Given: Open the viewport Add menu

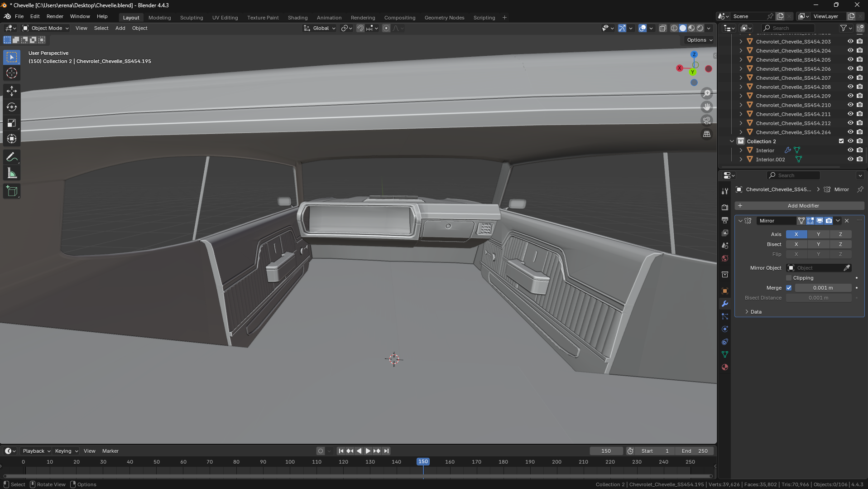Looking at the screenshot, I should click(x=120, y=28).
